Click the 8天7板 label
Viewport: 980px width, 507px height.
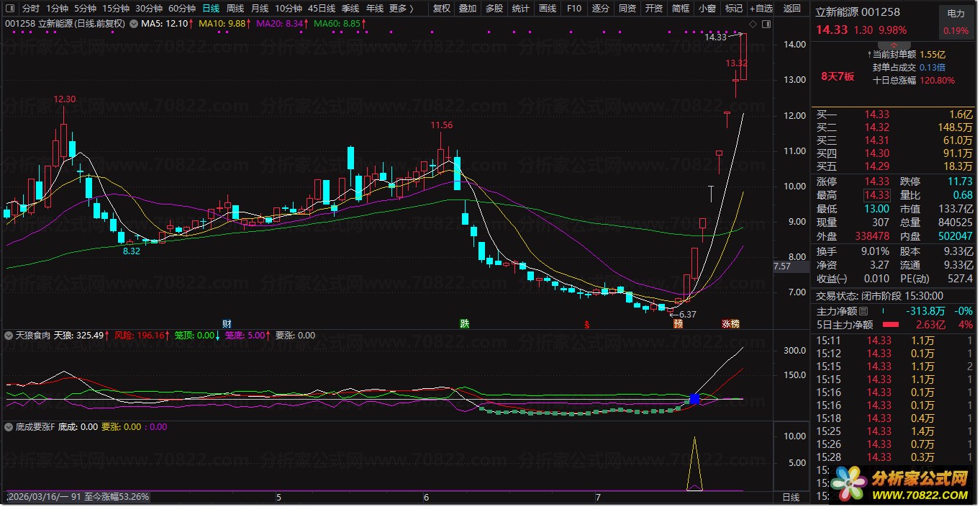tap(838, 76)
